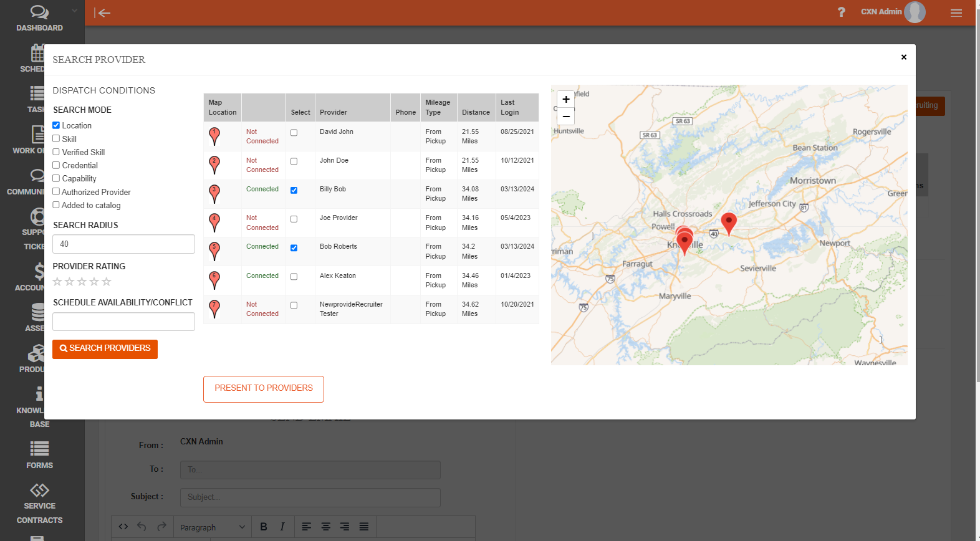Click the help question mark icon

841,12
